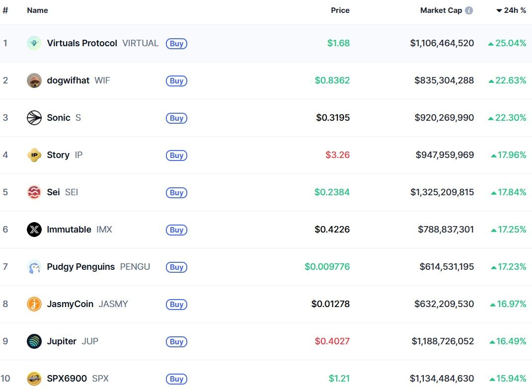Viewport: 532px width, 392px height.
Task: Sort by the Name column header
Action: pos(37,10)
